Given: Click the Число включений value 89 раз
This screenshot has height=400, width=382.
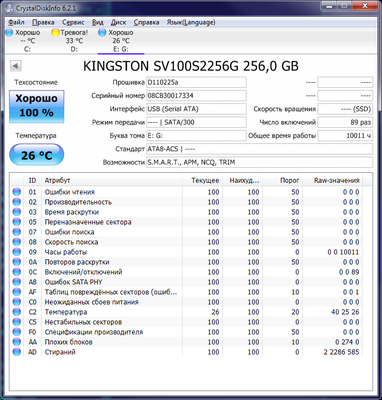Looking at the screenshot, I should tap(345, 122).
